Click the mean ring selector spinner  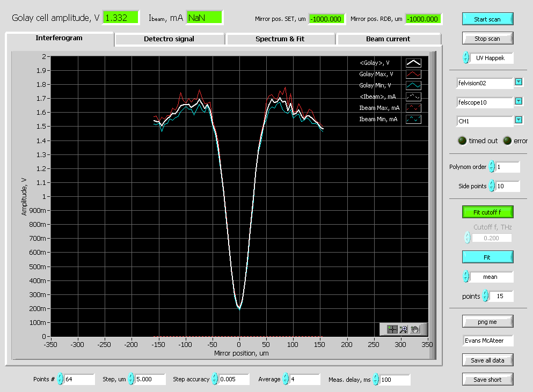click(466, 277)
